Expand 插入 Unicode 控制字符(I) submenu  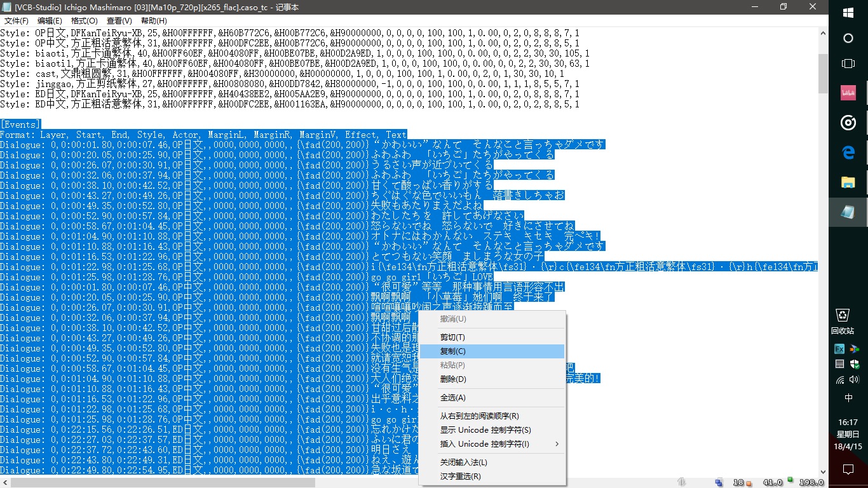(x=492, y=444)
